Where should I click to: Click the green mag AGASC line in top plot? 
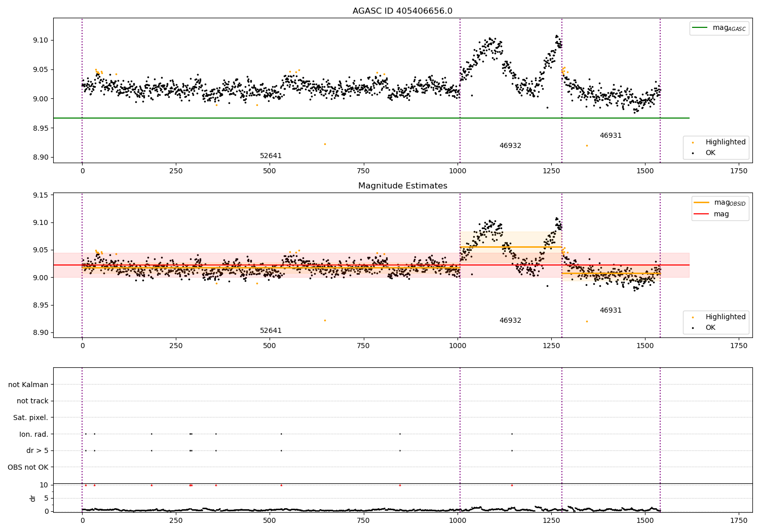pyautogui.click(x=371, y=118)
